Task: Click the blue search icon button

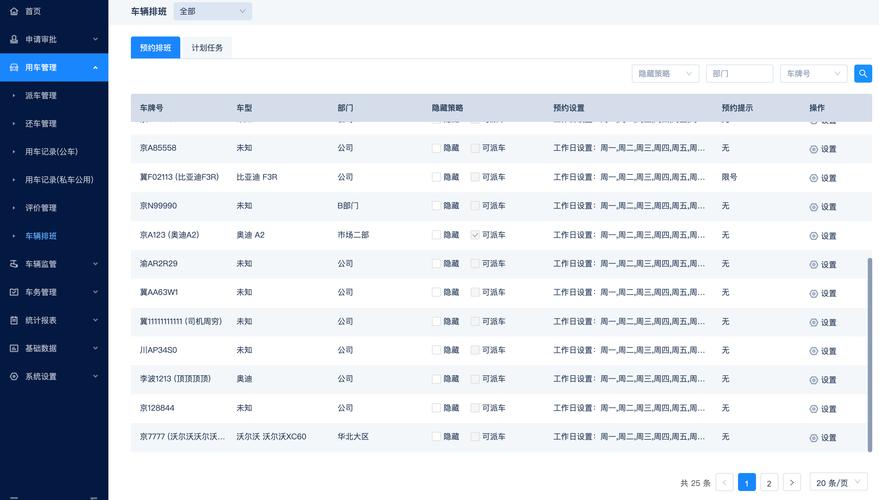Action: point(863,73)
